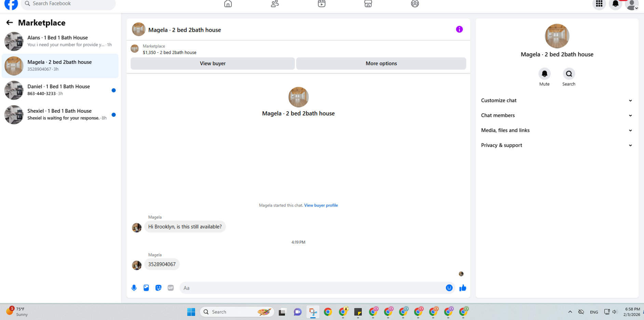Open the Marketplace storefront icon in top nav

click(368, 4)
